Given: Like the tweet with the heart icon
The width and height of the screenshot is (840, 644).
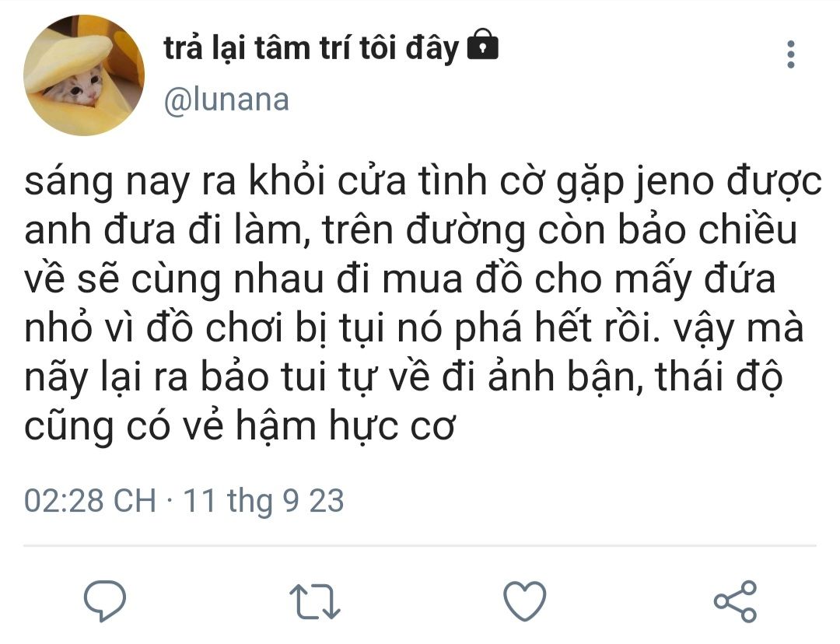Looking at the screenshot, I should click(x=525, y=601).
